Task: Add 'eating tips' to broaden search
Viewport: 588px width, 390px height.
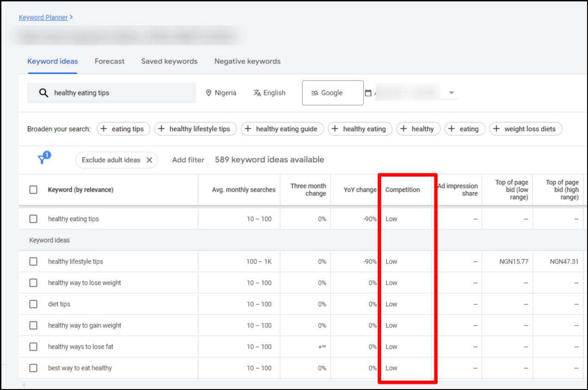Action: coord(124,129)
